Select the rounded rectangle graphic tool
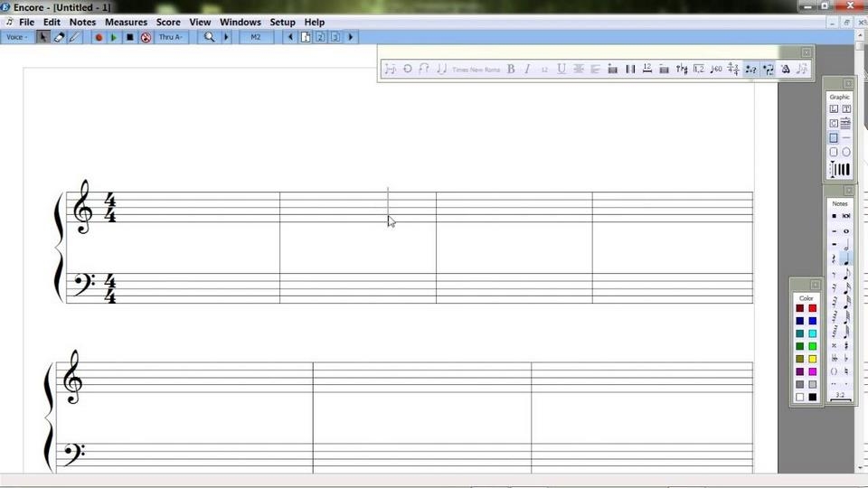The height and width of the screenshot is (488, 868). point(834,152)
